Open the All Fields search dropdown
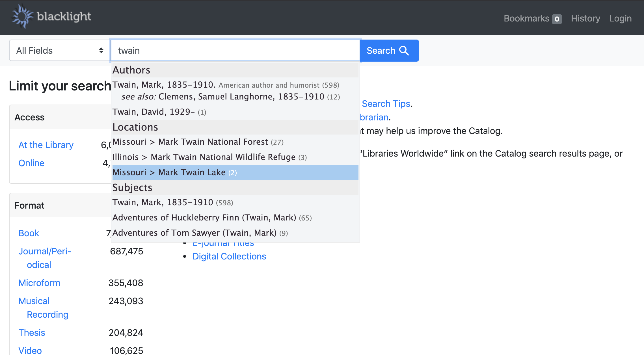The width and height of the screenshot is (644, 355). [x=60, y=51]
